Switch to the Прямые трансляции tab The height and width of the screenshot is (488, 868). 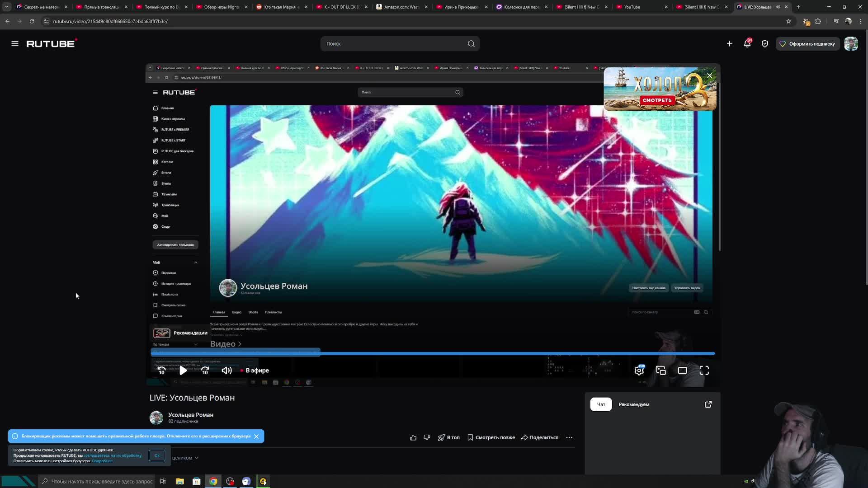coord(102,7)
